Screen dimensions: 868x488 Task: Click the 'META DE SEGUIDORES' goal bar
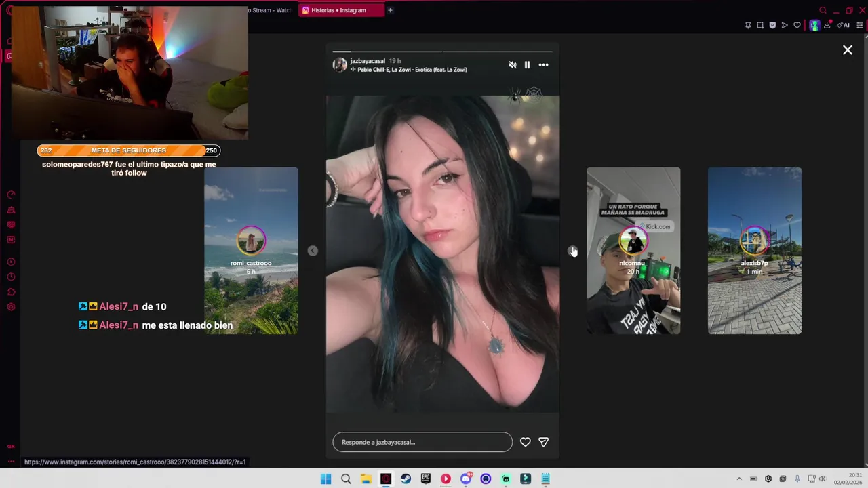[129, 150]
